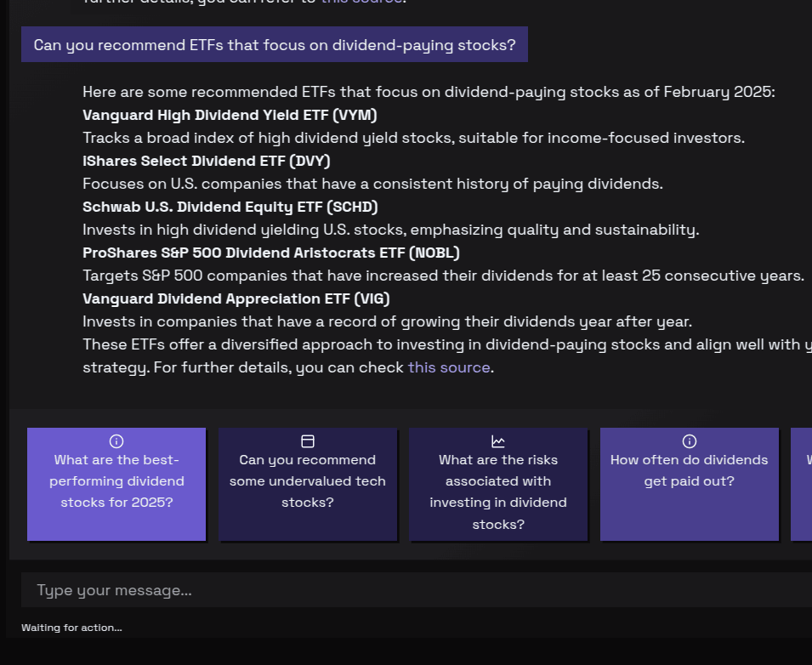
Task: Choose the undervalued tech stocks suggestion card
Action: tap(307, 480)
